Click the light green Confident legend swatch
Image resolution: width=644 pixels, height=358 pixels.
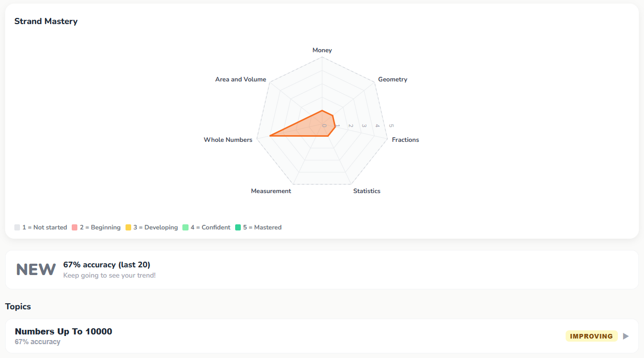click(185, 227)
